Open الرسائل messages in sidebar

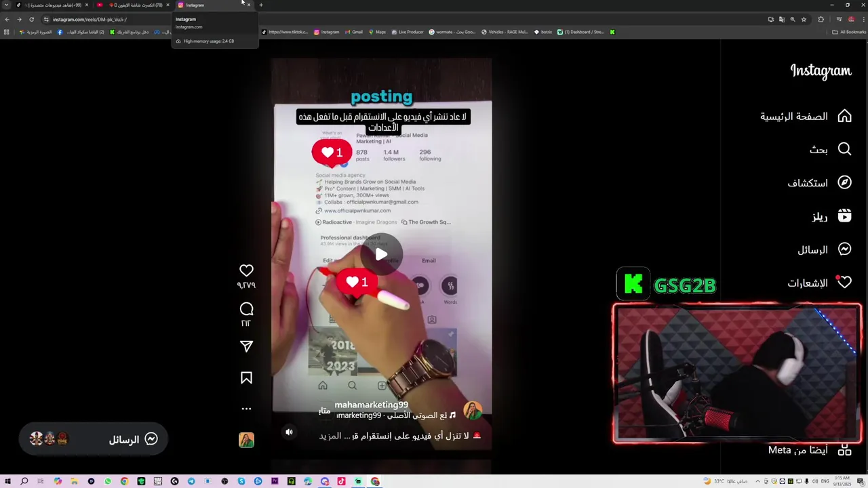click(x=824, y=249)
